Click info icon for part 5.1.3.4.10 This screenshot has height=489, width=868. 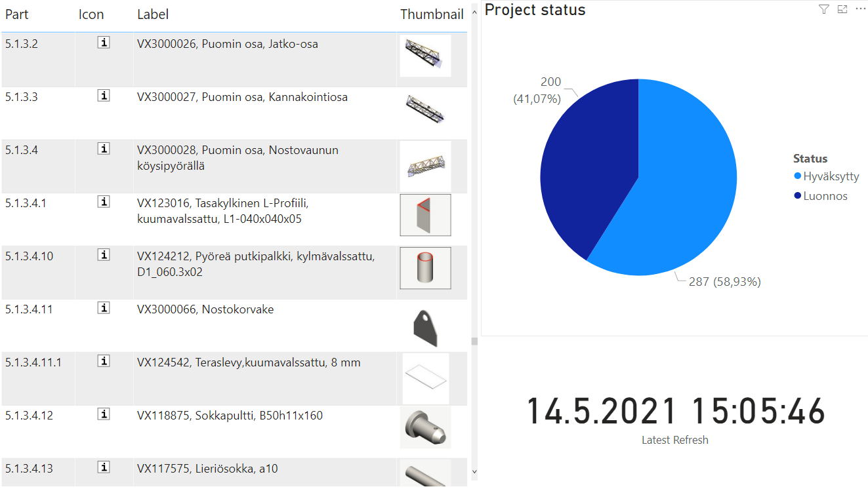click(x=103, y=255)
